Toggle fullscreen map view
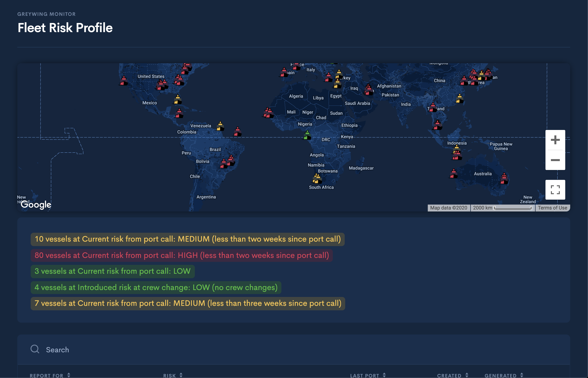The image size is (588, 378). (555, 190)
